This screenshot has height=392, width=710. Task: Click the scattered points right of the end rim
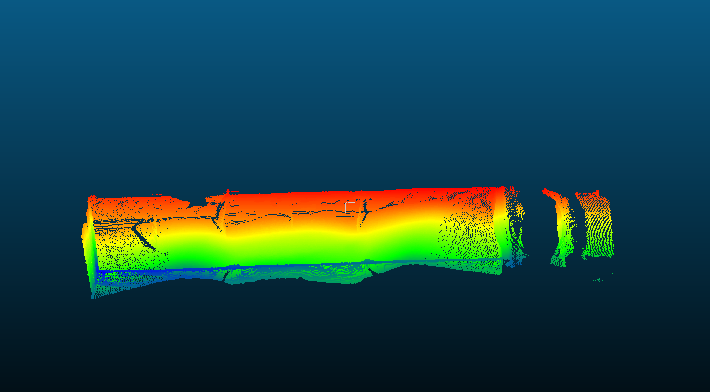pos(516,226)
